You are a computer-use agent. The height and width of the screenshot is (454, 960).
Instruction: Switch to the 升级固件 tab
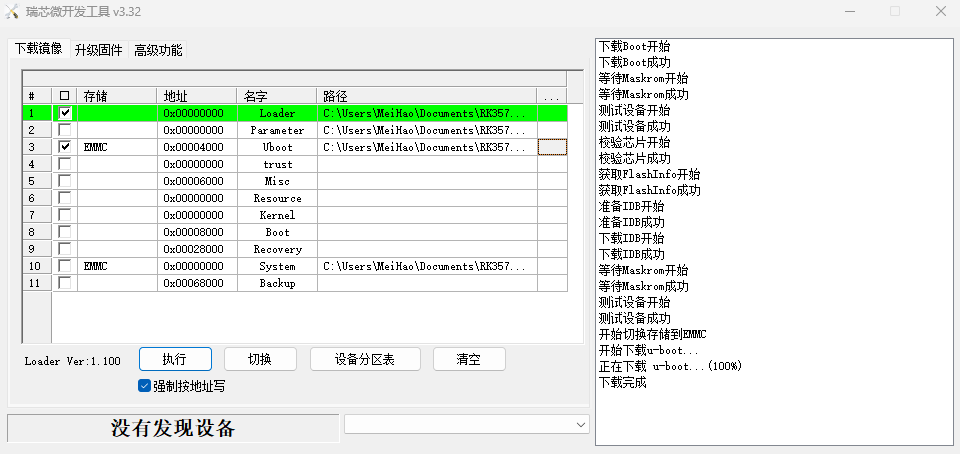98,50
